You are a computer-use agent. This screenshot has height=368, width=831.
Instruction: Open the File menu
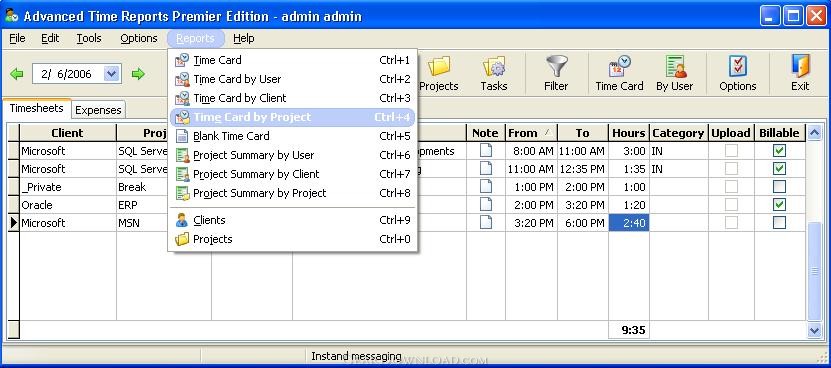(17, 38)
